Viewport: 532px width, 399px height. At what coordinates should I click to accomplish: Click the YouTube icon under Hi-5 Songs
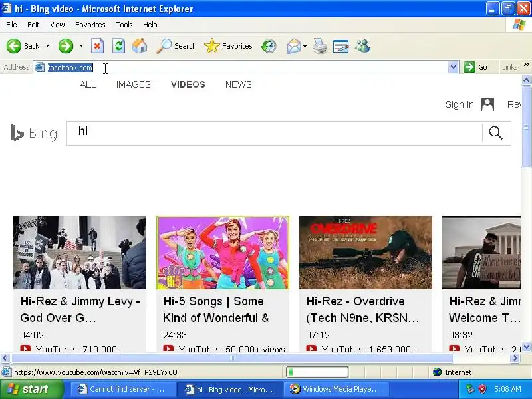pos(168,348)
